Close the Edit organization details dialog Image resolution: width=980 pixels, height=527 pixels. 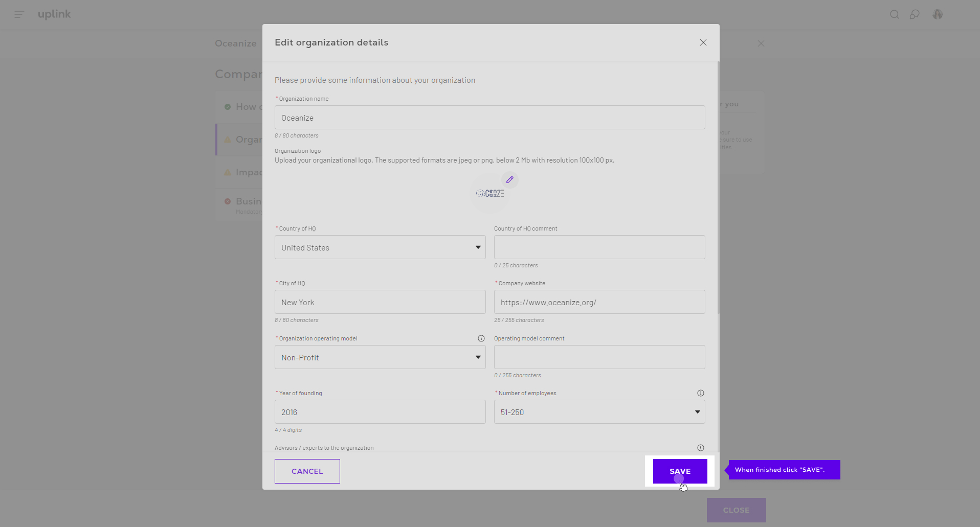703,42
